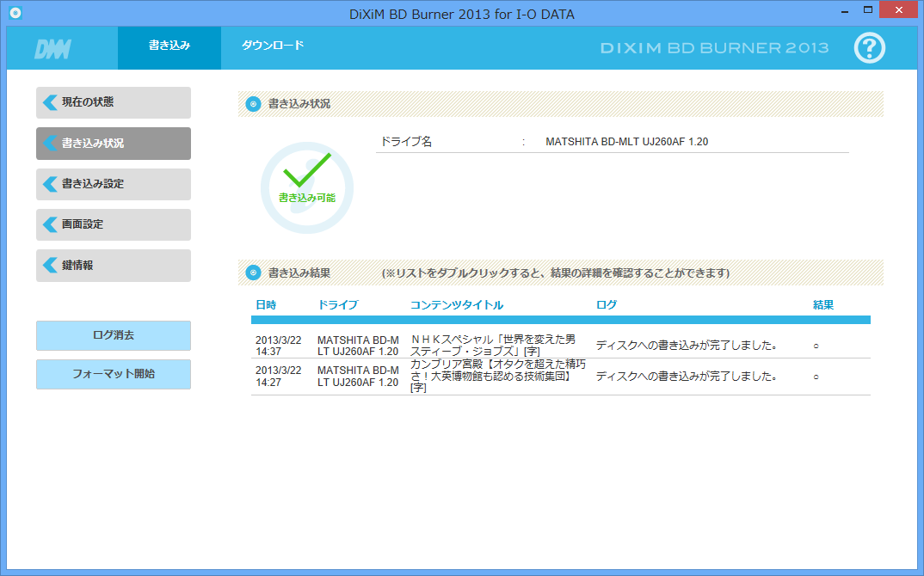Open the help question mark icon
This screenshot has height=576, width=924.
pyautogui.click(x=869, y=47)
